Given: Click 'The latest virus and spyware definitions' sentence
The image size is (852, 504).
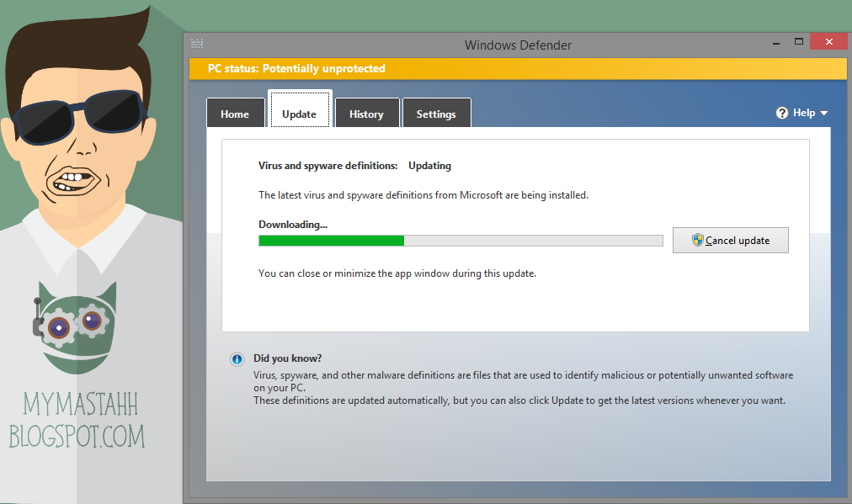Looking at the screenshot, I should (423, 195).
